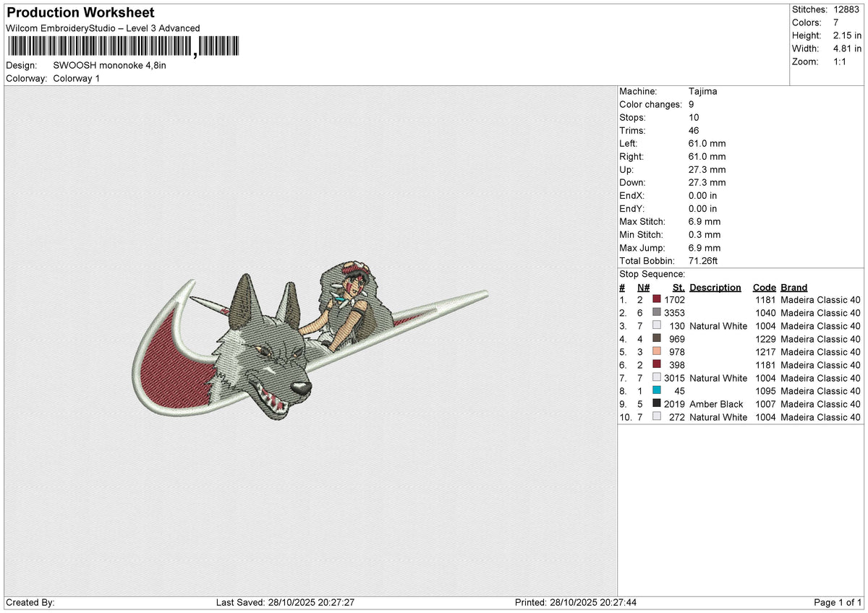Click the Total Bobbin value '71.26ft'
This screenshot has height=613, width=868.
pos(704,261)
